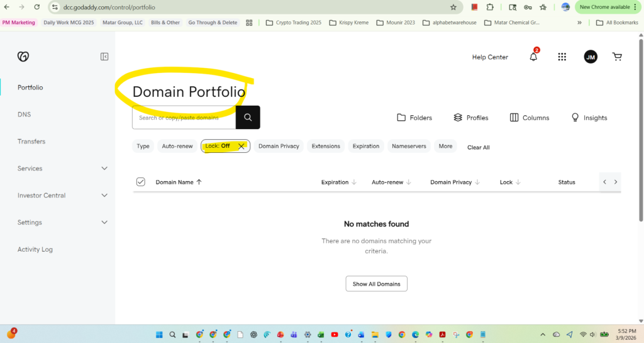Click the magnifier search button
This screenshot has height=343, width=644.
pyautogui.click(x=248, y=118)
